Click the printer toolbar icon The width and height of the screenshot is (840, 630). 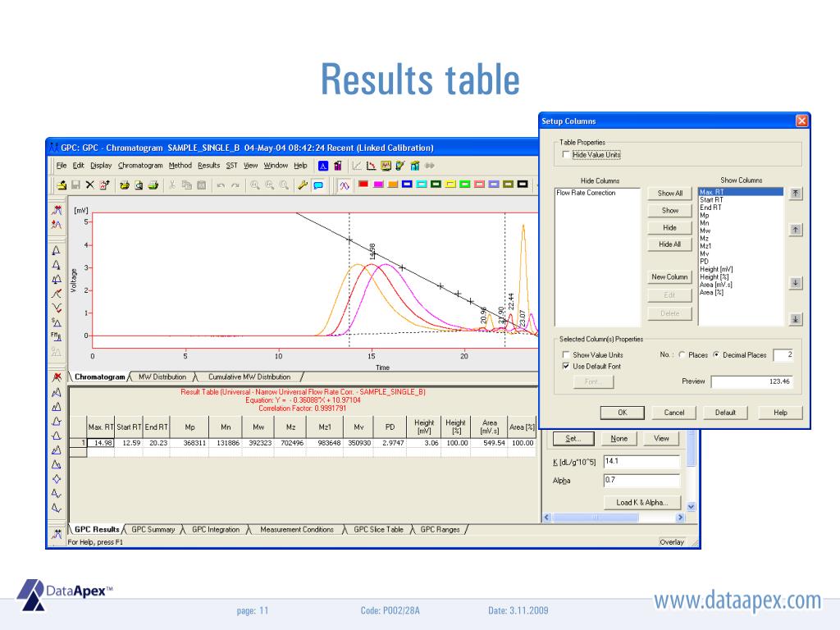tap(153, 185)
